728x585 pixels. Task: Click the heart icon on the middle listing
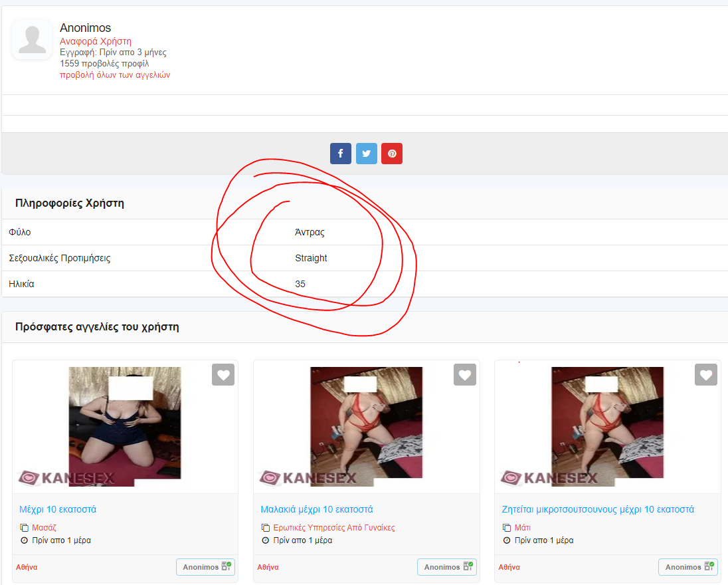point(464,375)
